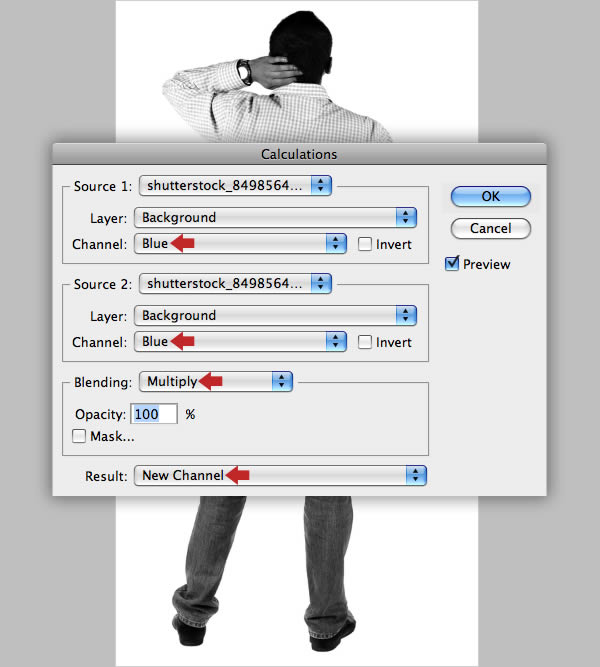Enable Invert for Source 1 channel
Viewport: 600px width, 667px height.
(365, 244)
